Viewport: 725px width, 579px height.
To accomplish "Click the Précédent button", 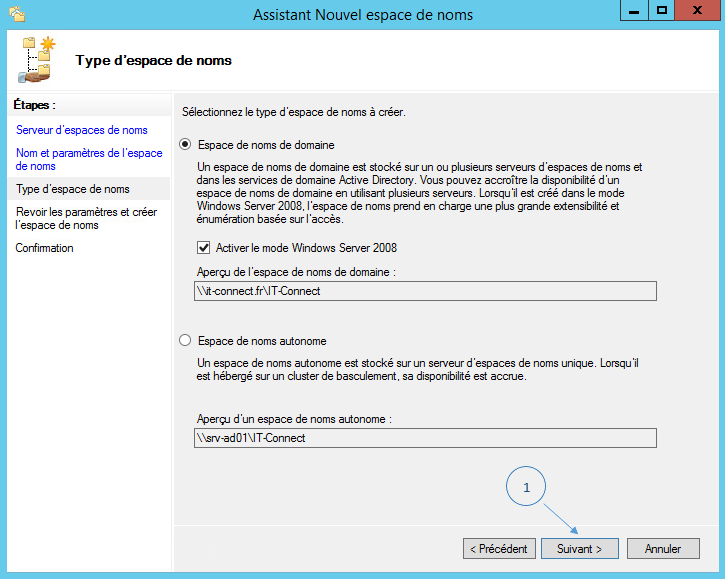I will tap(499, 548).
